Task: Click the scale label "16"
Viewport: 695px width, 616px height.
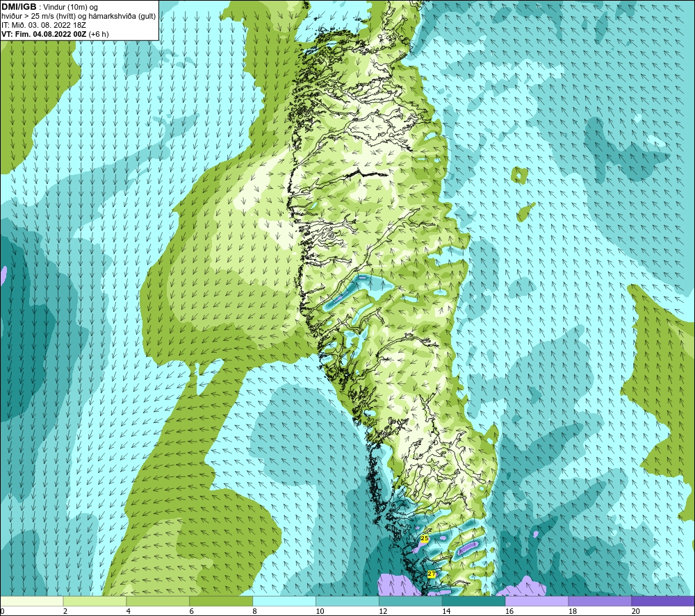Action: click(509, 612)
